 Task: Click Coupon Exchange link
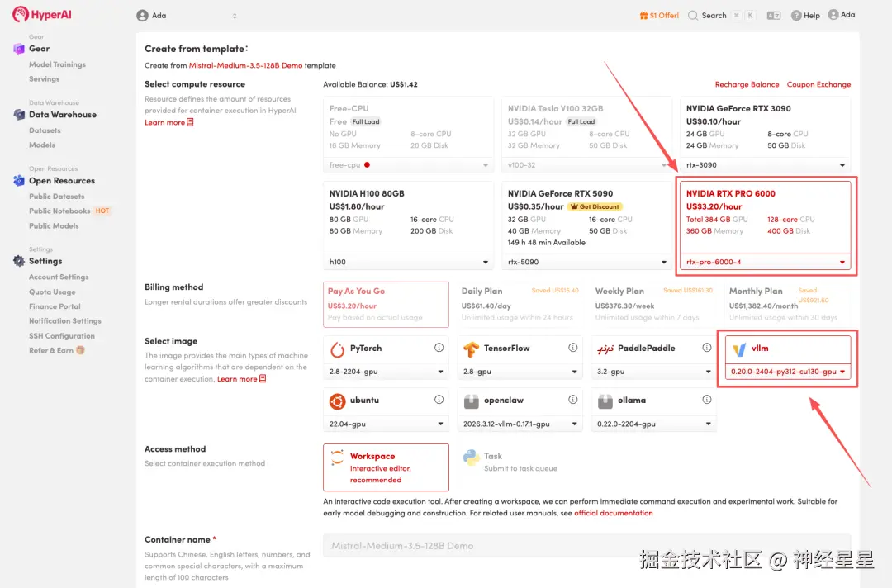[x=818, y=84]
